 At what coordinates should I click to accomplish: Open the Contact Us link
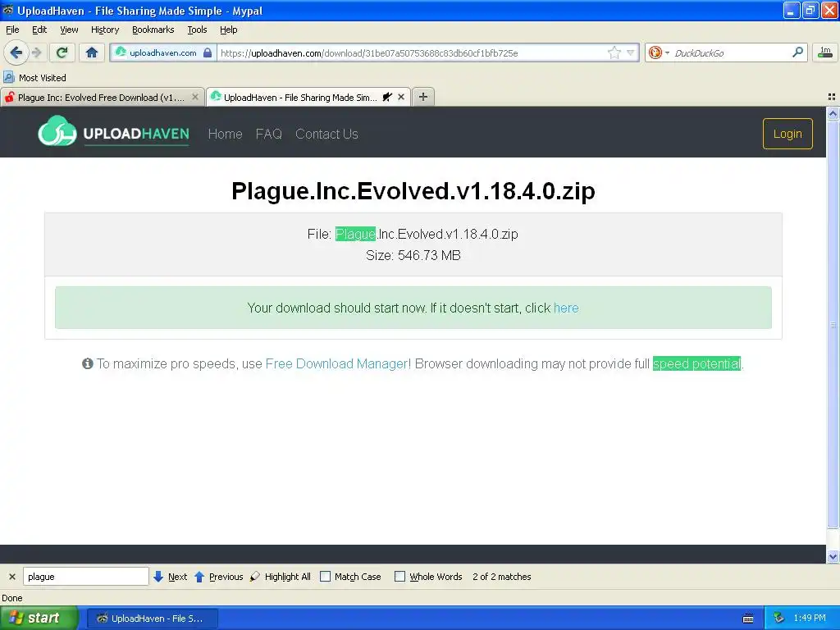point(326,134)
